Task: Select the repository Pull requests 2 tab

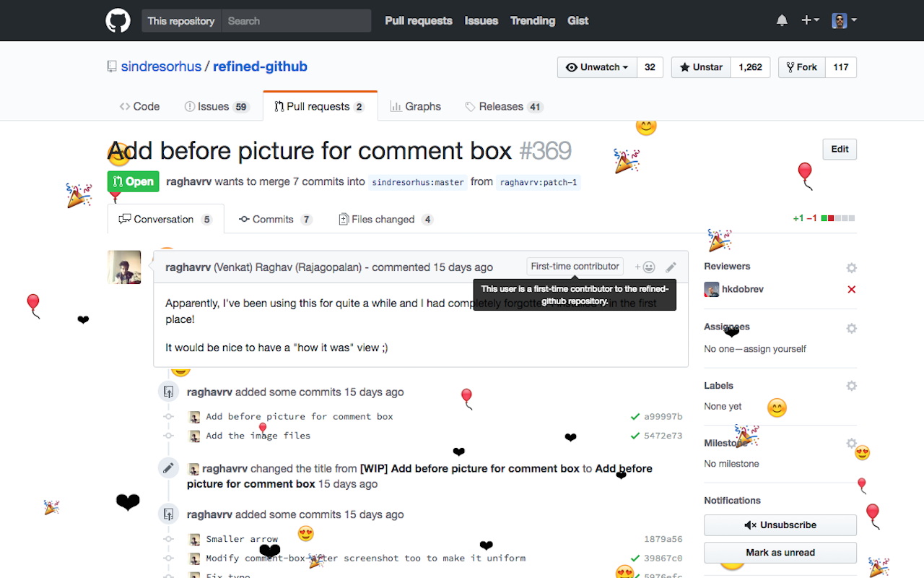Action: tap(320, 106)
